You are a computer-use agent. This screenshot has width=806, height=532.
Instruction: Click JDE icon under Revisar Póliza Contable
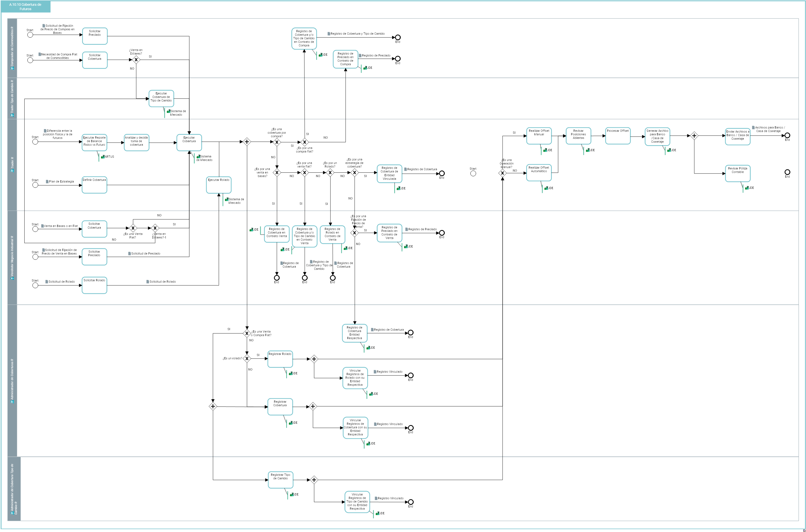point(746,188)
